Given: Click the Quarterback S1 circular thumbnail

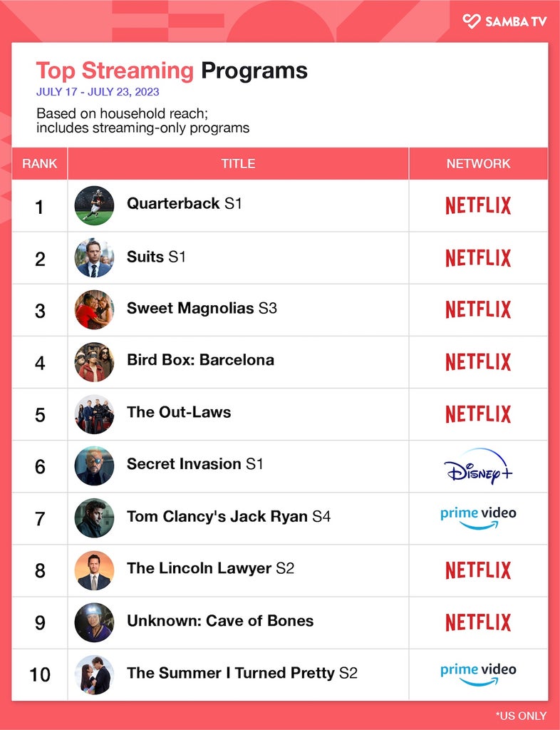Looking at the screenshot, I should [95, 206].
